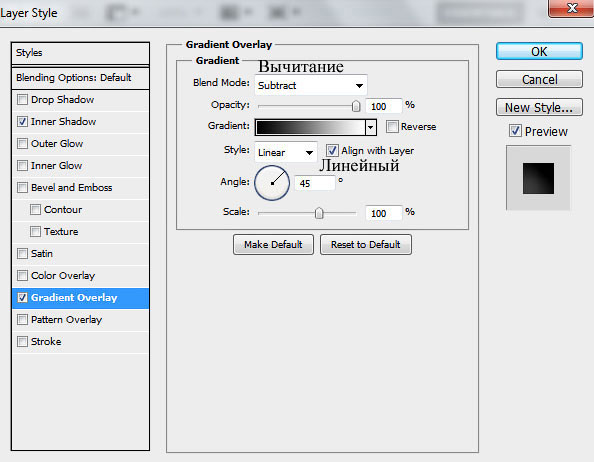Click the Opacity value field

pyautogui.click(x=383, y=106)
